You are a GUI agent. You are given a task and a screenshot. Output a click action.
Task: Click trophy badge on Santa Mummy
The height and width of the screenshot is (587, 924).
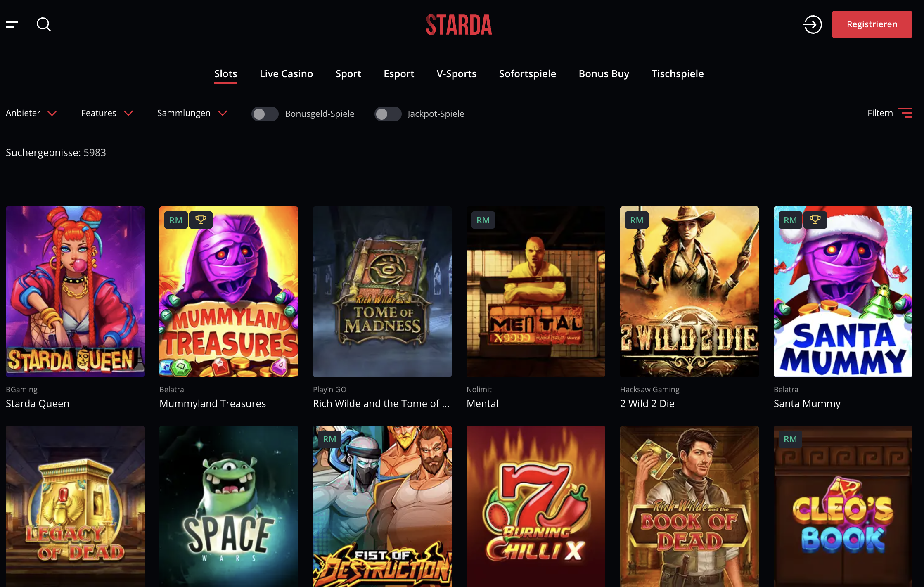tap(815, 220)
